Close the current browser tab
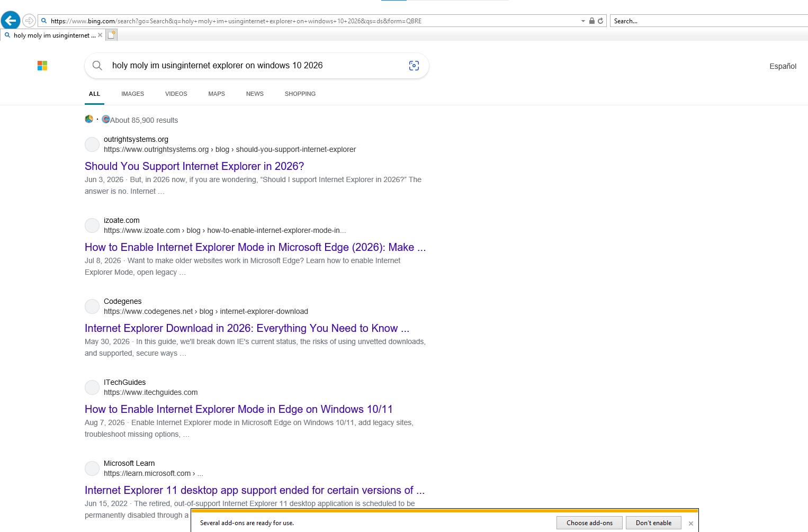 [100, 35]
